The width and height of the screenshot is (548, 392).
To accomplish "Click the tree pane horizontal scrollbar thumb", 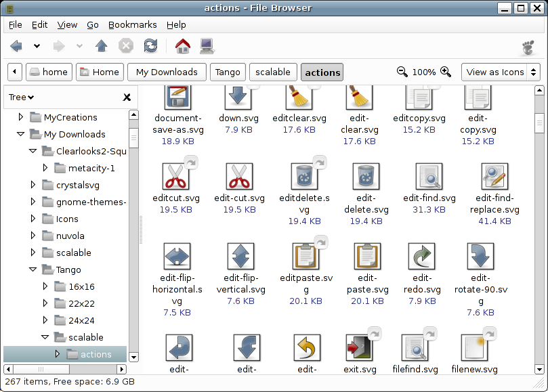I will (41, 369).
